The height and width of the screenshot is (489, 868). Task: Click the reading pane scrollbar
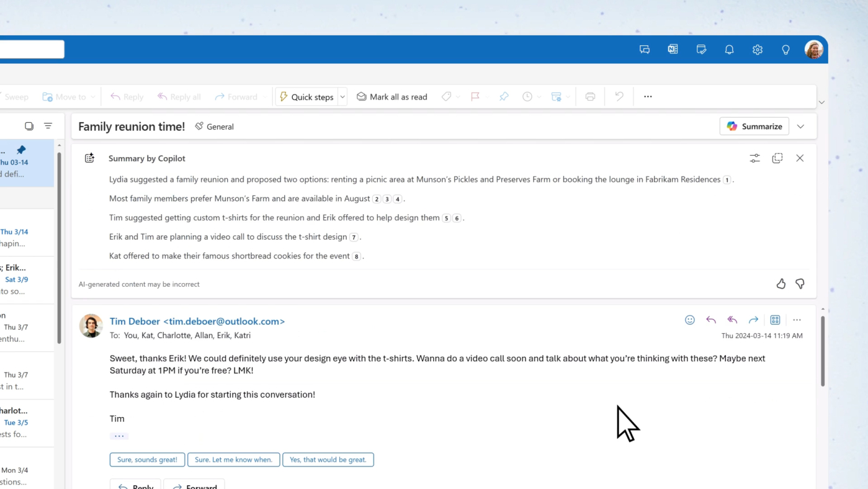pyautogui.click(x=823, y=351)
